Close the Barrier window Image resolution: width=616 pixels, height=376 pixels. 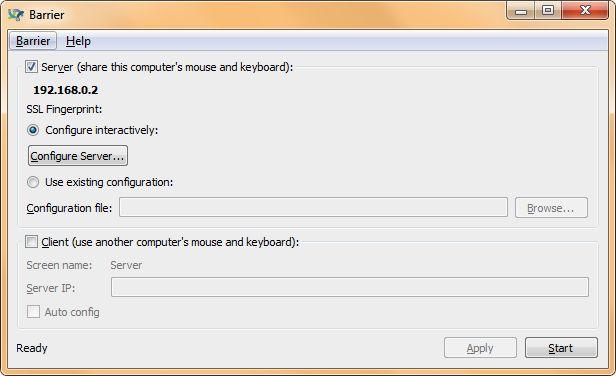[585, 11]
